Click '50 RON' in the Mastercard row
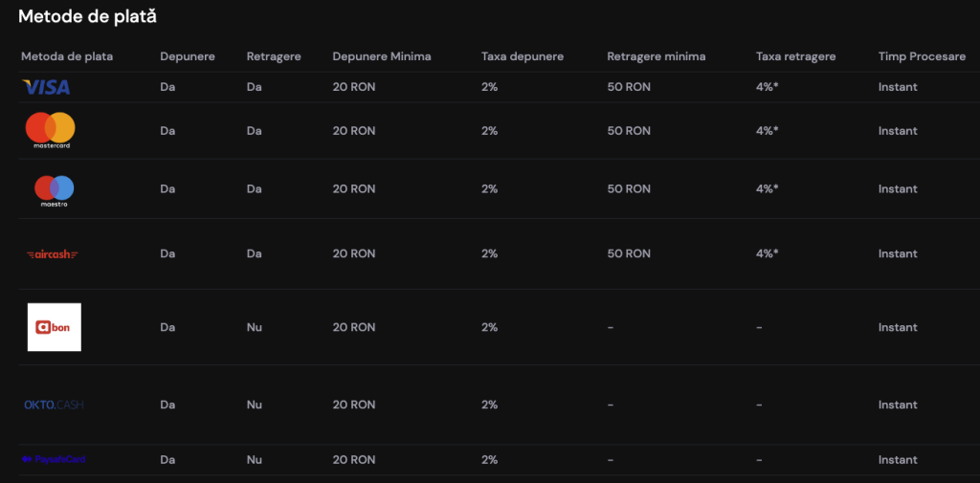This screenshot has height=483, width=980. pos(629,131)
